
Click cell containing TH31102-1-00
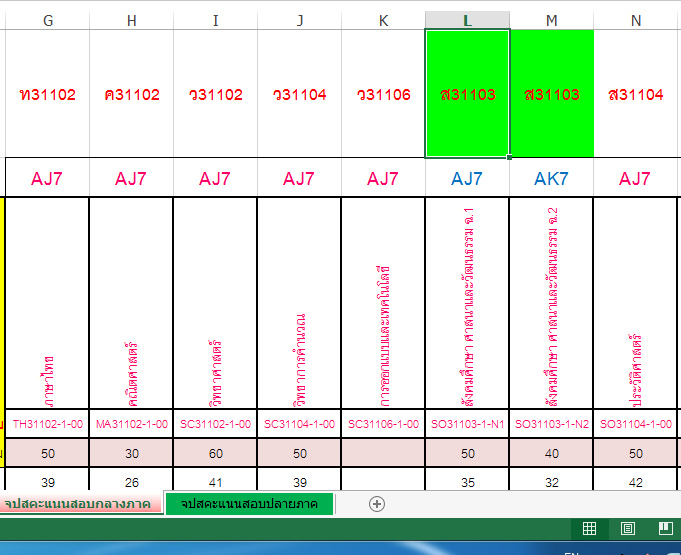click(48, 424)
